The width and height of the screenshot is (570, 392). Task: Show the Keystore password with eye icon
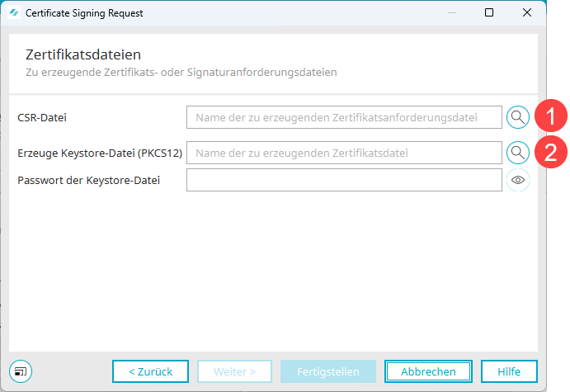click(x=517, y=180)
